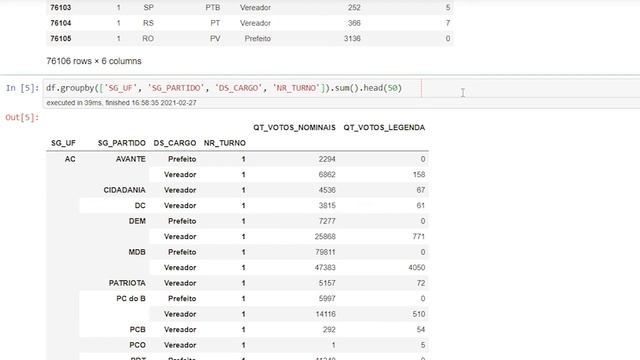Click the PTB party cell in row 76103
The height and width of the screenshot is (360, 640).
[x=213, y=8]
